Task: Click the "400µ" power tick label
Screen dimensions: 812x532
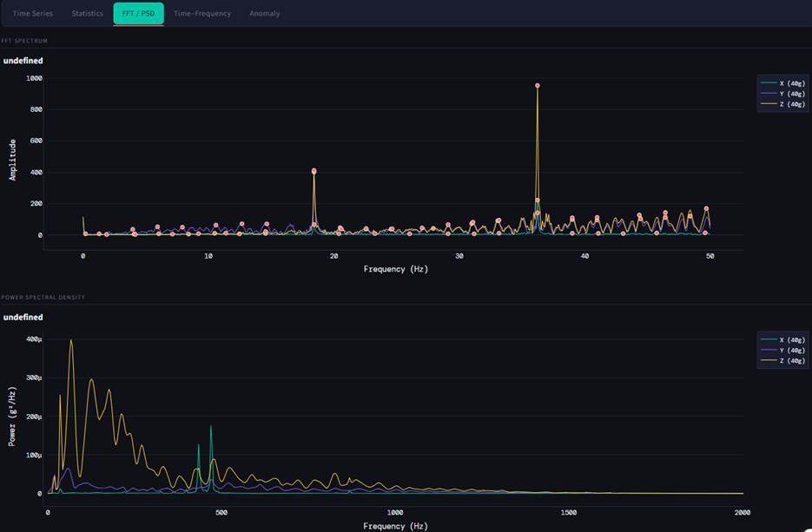Action: (34, 339)
